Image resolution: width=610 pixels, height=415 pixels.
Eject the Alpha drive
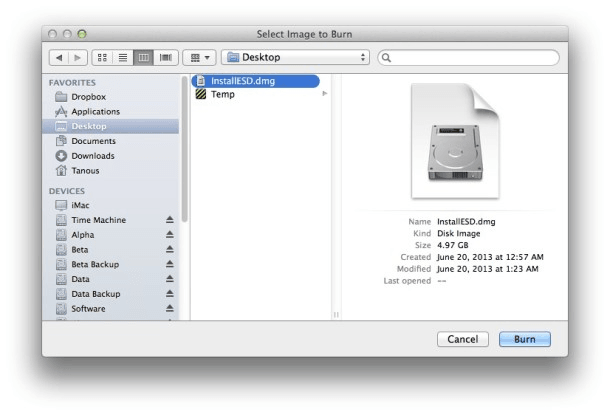pyautogui.click(x=170, y=235)
